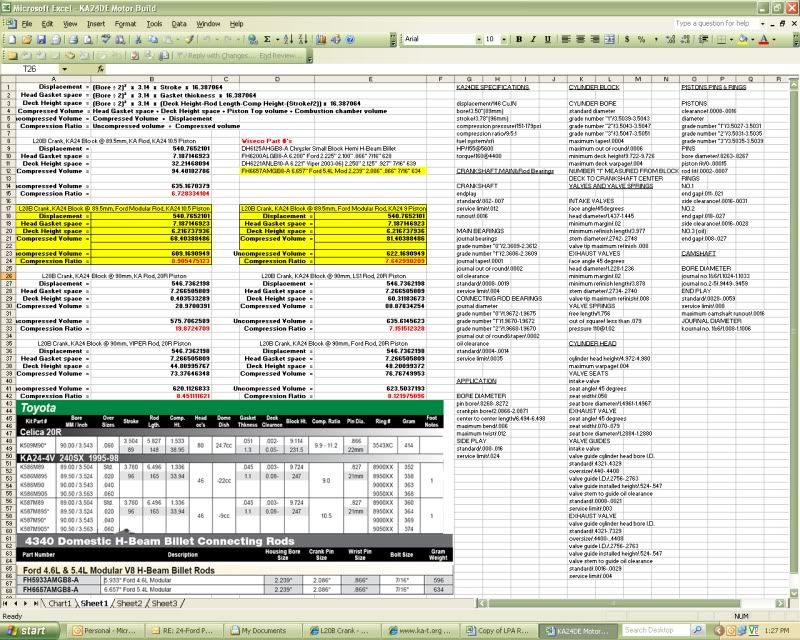Open Microsoft Excel Help icon
Viewport: 800px width, 640px height.
tap(350, 39)
